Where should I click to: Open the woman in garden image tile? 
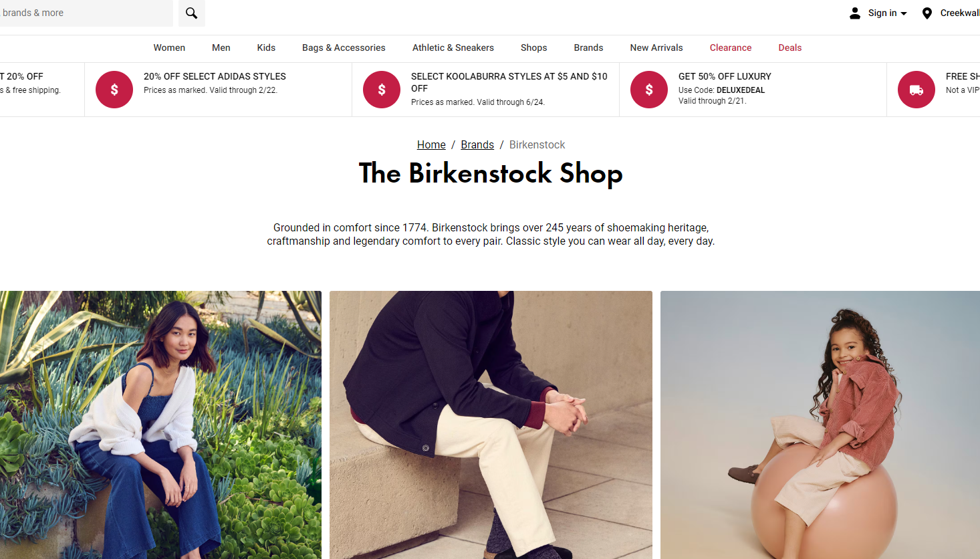tap(160, 425)
